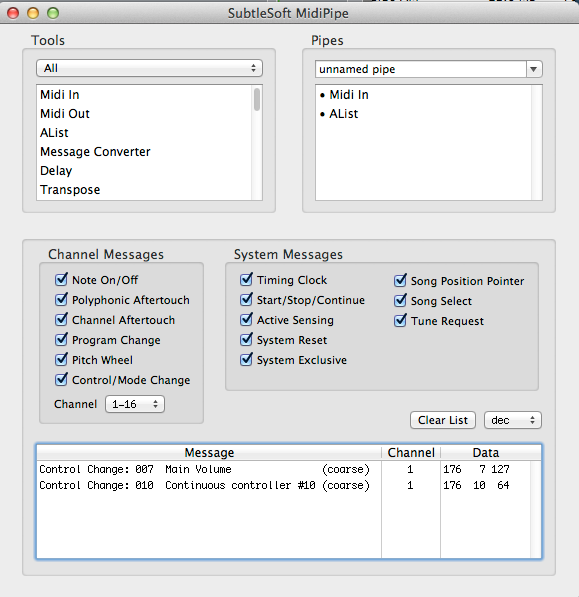Click the Clear List button
Viewport: 579px width, 597px height.
443,420
